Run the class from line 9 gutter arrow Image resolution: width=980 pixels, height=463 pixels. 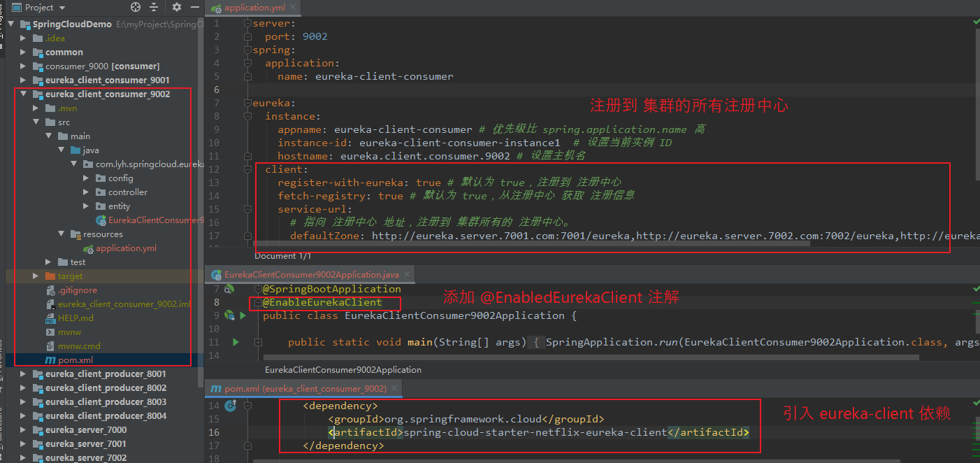point(243,315)
